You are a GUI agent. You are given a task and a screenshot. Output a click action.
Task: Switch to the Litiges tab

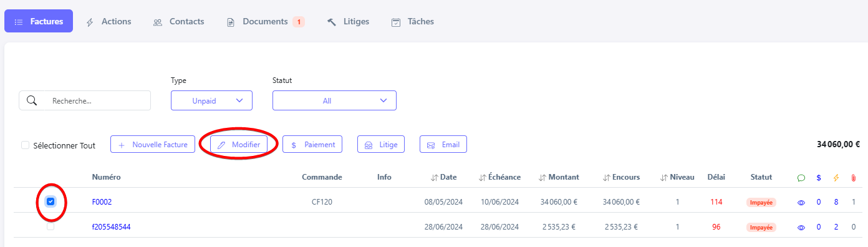click(x=348, y=21)
